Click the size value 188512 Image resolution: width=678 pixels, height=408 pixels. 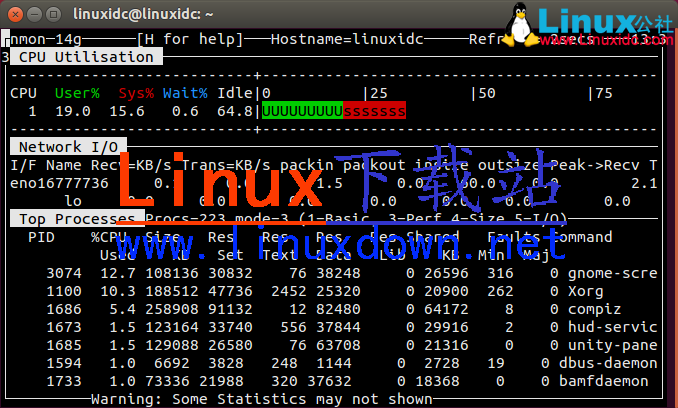[x=172, y=291]
